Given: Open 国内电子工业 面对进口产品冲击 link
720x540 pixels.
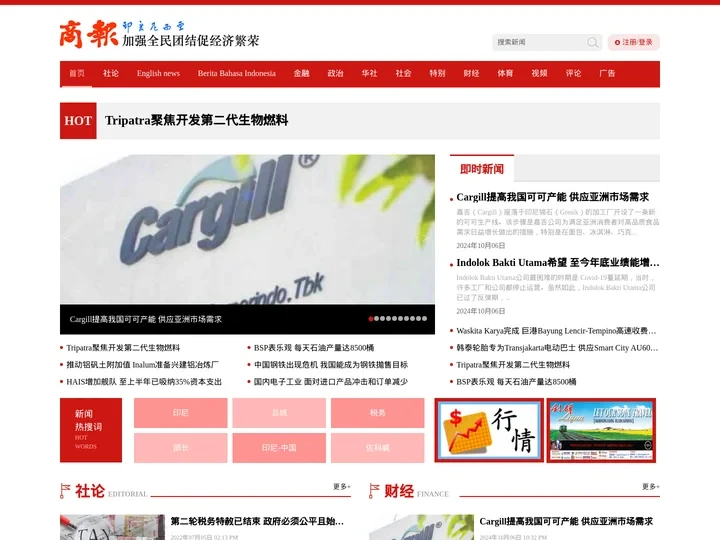Looking at the screenshot, I should pyautogui.click(x=331, y=382).
